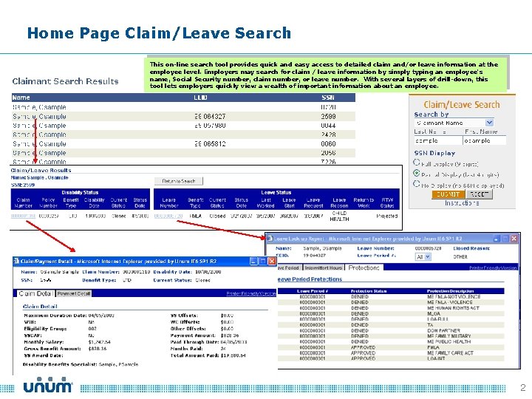This screenshot has width=532, height=399.
Task: Click the Protection Description column header
Action: point(450,291)
